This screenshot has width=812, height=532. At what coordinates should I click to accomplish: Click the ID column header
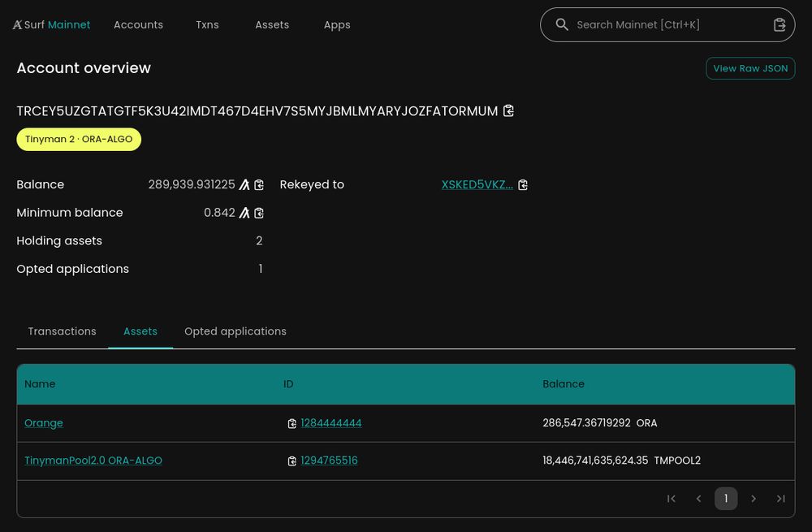tap(288, 384)
